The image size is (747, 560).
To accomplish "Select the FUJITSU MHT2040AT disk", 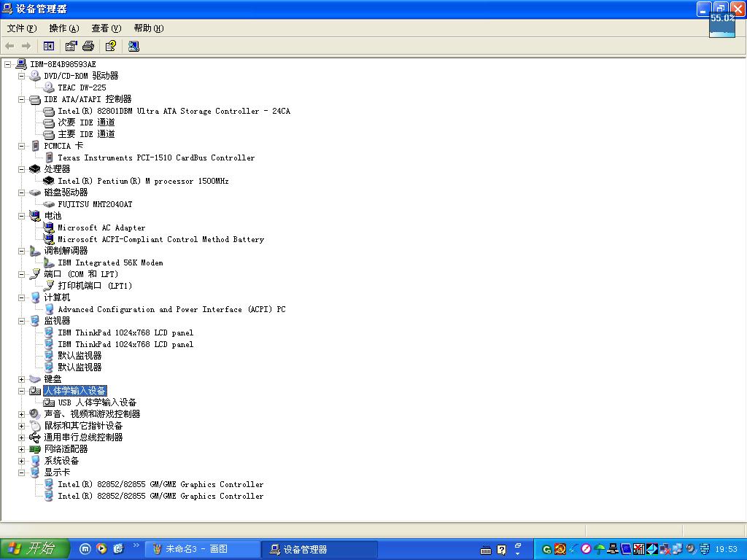I will point(96,204).
